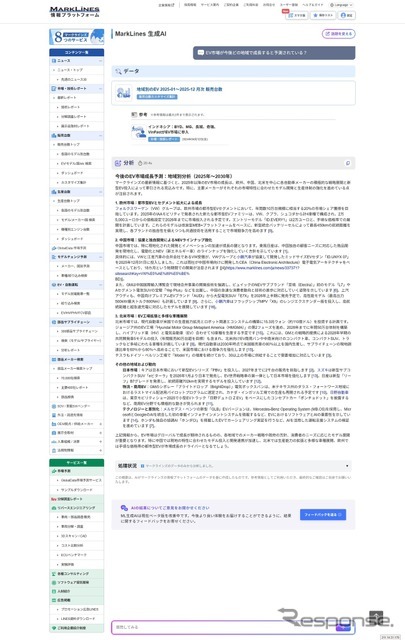Open the Language dropdown in the header
This screenshot has width=405, height=640.
(x=341, y=5)
